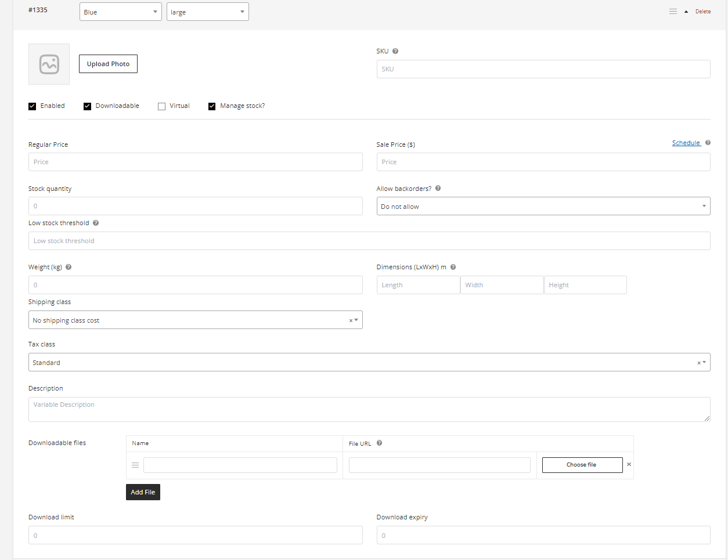This screenshot has width=728, height=560.
Task: Click the variation image placeholder icon
Action: 49,64
